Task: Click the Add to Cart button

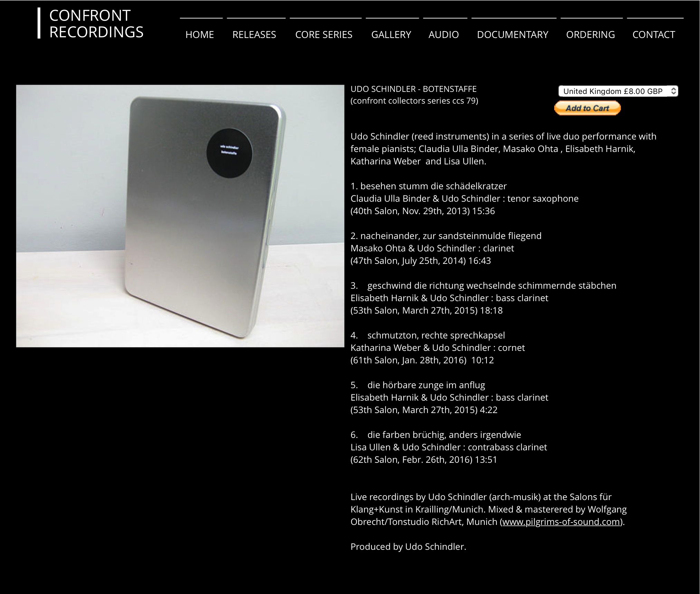Action: (587, 108)
